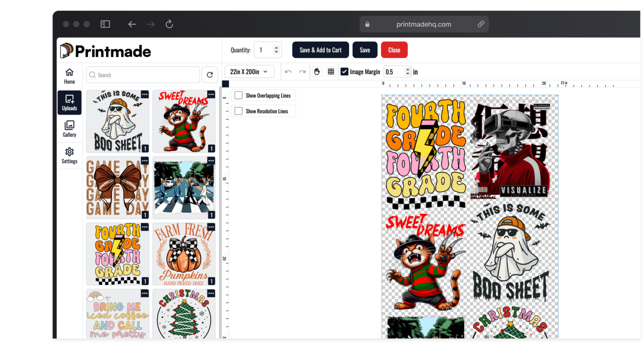This screenshot has width=644, height=344.
Task: Reload the page in browser
Action: coord(169,24)
